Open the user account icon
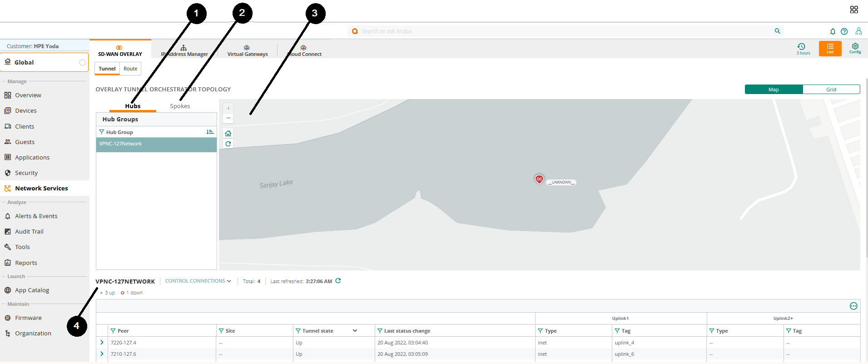 858,31
